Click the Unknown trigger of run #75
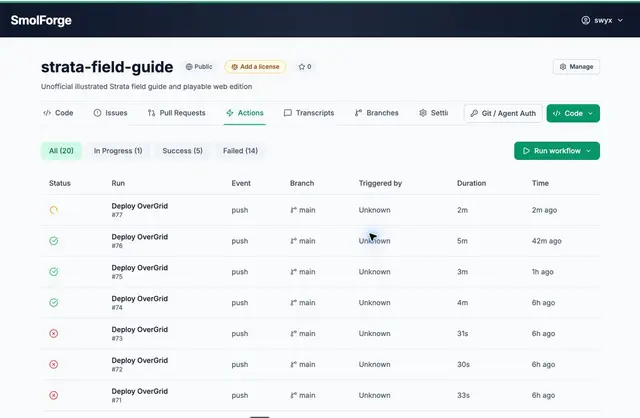Screen dimensions: 640x418 (x=374, y=272)
